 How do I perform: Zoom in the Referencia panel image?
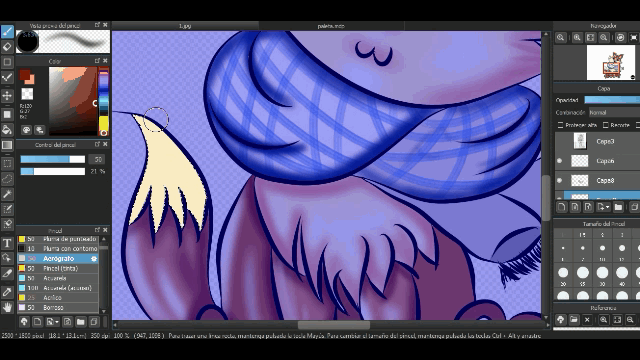pos(603,320)
